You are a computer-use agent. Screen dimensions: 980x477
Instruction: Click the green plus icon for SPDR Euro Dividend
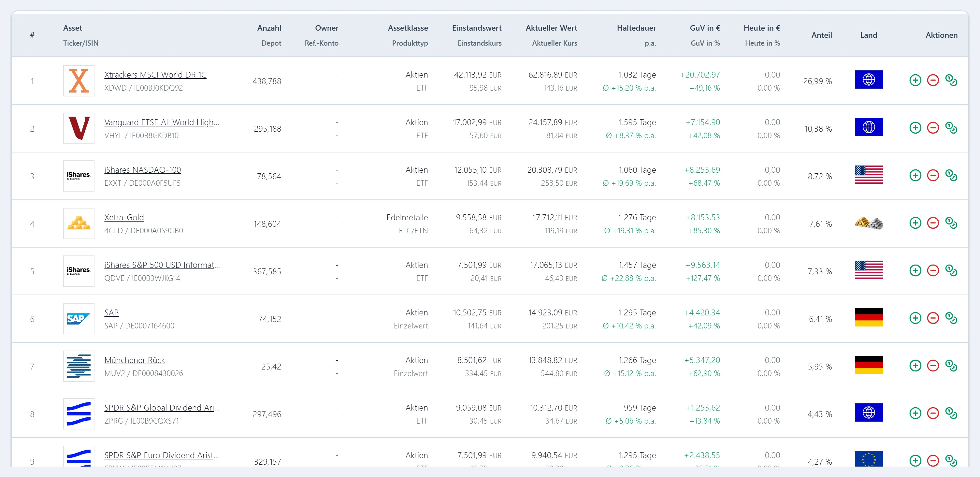point(915,461)
